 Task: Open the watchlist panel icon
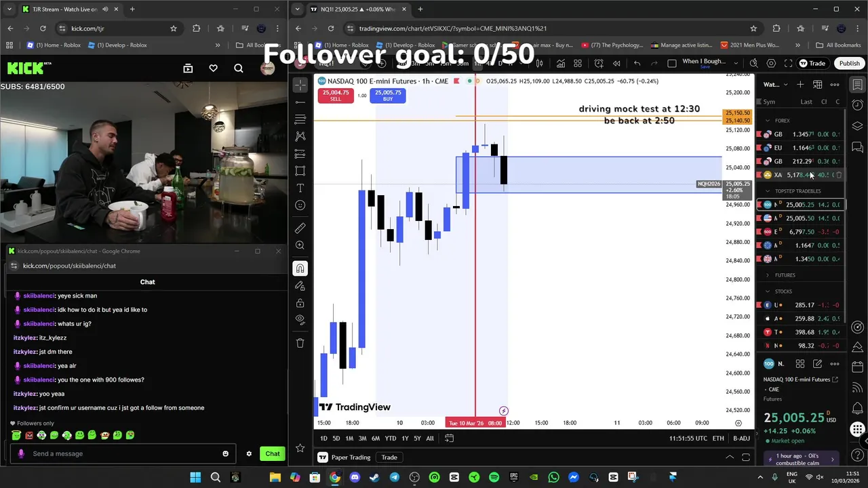click(x=858, y=85)
